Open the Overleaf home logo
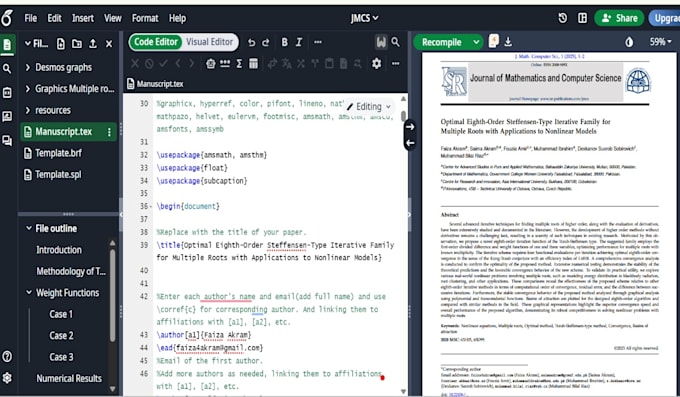The width and height of the screenshot is (680, 397). 7,18
